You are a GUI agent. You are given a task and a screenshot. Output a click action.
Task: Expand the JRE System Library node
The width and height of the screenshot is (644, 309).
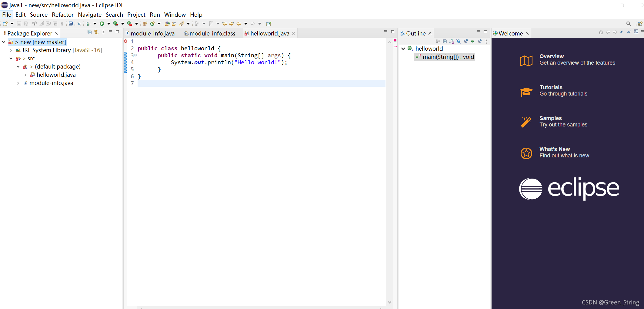11,50
